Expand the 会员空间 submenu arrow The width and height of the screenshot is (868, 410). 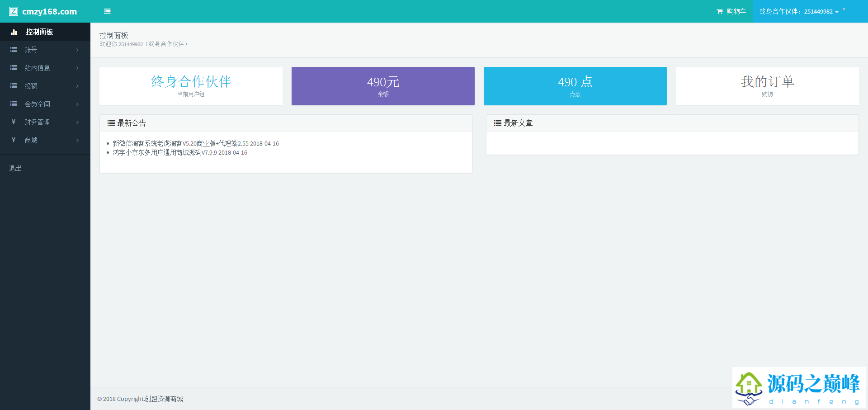pos(78,104)
